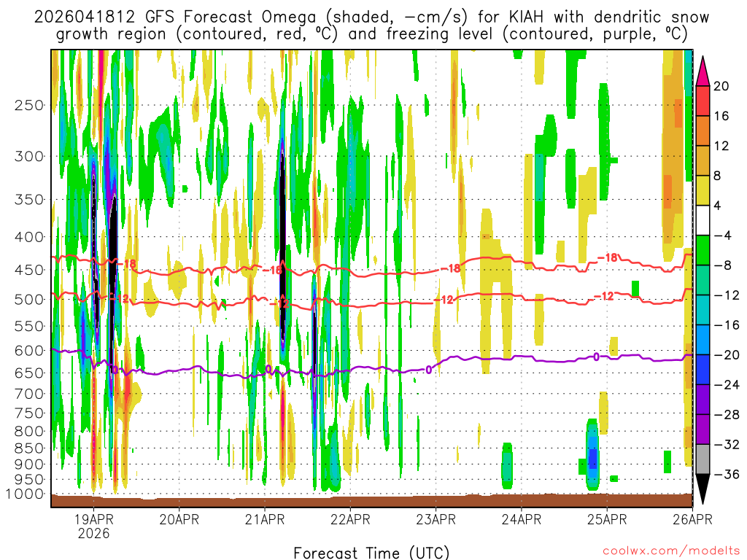Click the -18 contour label near 19APR

[127, 263]
